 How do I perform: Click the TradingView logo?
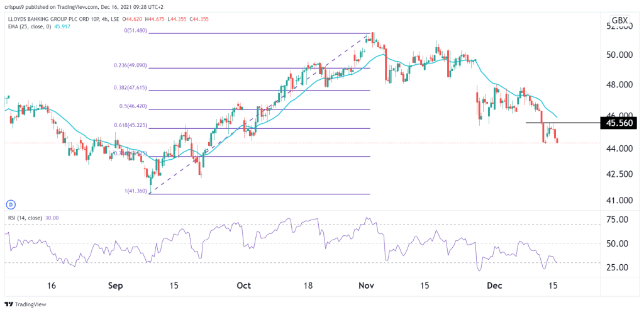(25, 304)
